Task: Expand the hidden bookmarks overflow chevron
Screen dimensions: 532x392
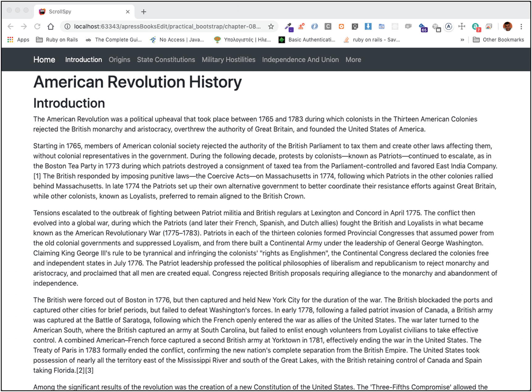Action: pyautogui.click(x=462, y=40)
